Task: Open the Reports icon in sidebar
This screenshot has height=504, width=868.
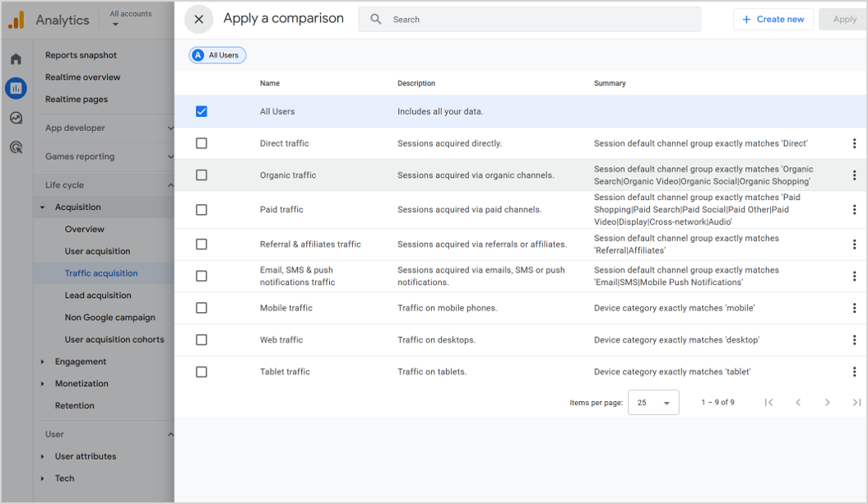Action: tap(16, 88)
